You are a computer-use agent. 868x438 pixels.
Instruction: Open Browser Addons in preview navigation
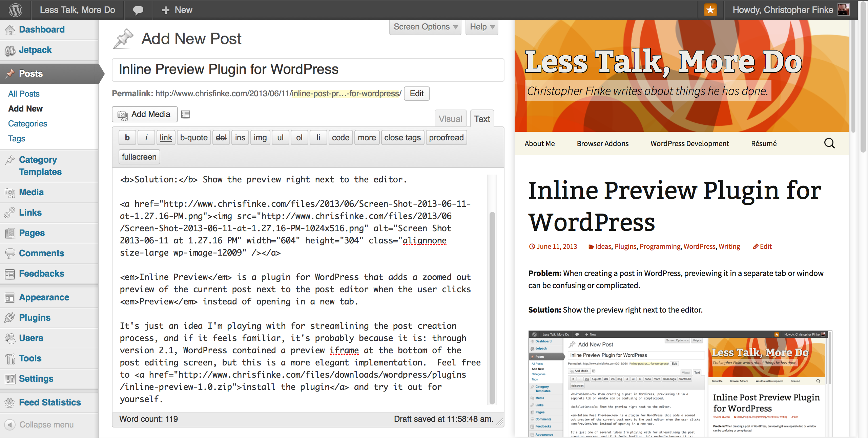click(x=603, y=144)
